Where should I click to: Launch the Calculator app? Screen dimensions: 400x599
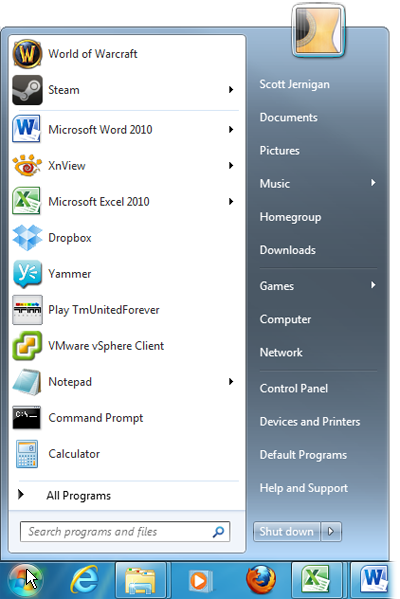coord(126,454)
